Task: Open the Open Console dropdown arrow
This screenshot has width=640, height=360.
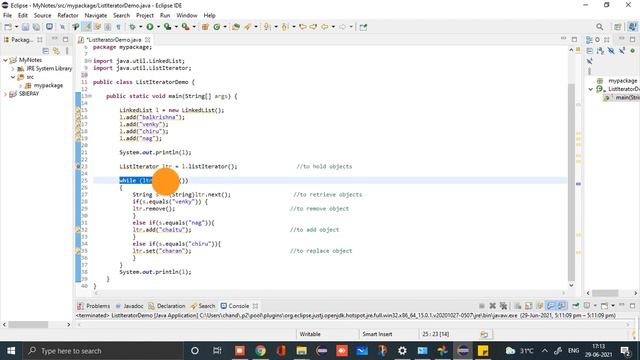Action: 613,306
